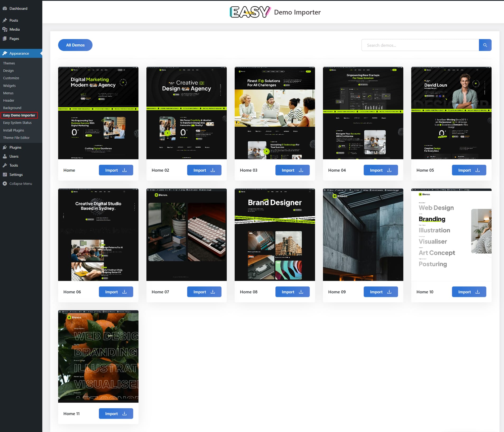
Task: Click download icon on Home 08 card
Action: [x=301, y=292]
